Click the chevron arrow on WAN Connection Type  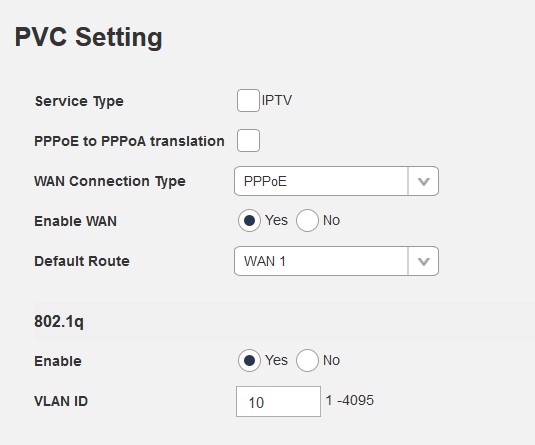(423, 181)
